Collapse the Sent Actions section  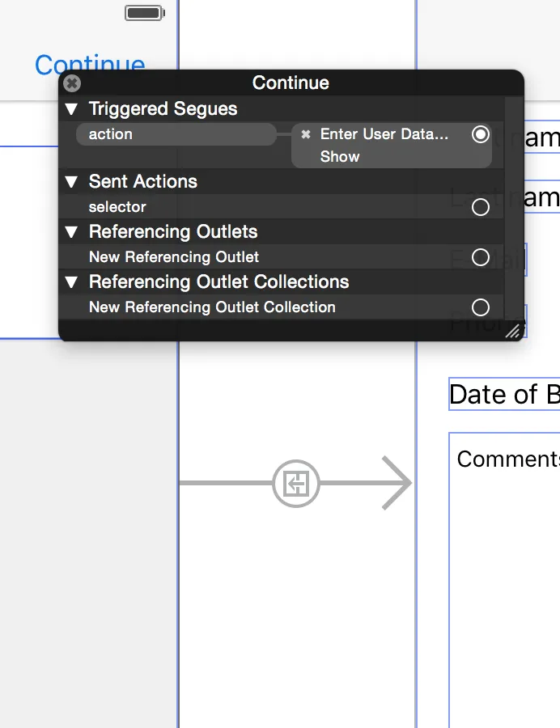72,182
